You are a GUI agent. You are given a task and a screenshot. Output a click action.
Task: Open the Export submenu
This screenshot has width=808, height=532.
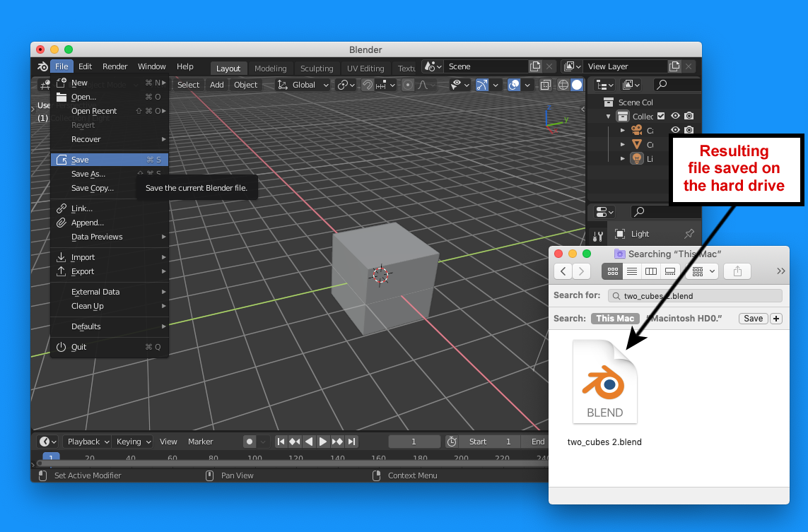(x=110, y=271)
